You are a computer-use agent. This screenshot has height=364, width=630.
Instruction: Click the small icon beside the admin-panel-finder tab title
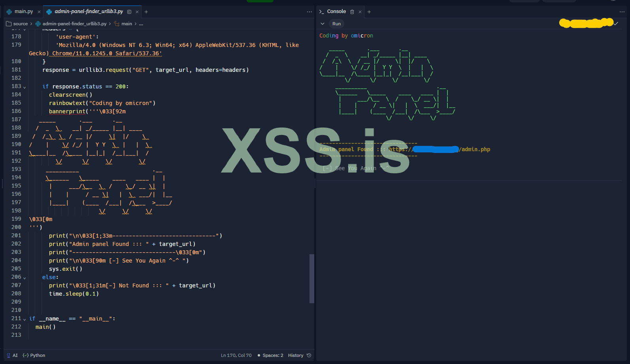point(129,12)
